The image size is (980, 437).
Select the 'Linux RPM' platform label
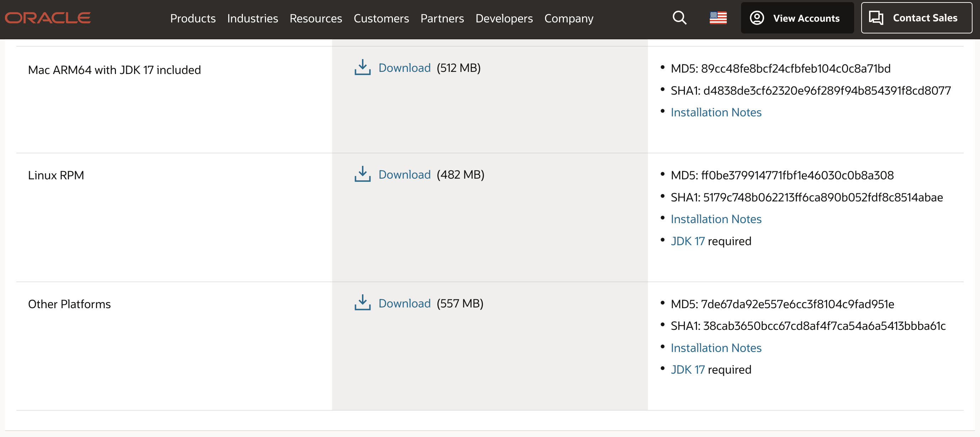pos(56,175)
